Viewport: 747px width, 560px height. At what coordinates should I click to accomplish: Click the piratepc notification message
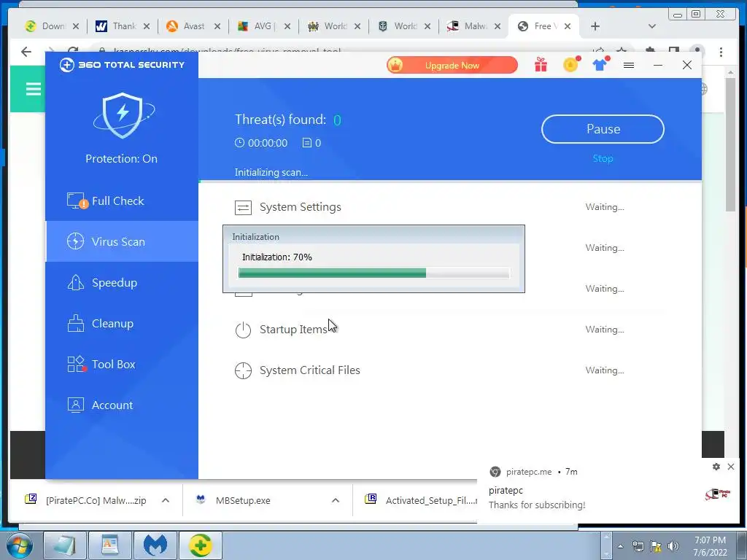(537, 505)
